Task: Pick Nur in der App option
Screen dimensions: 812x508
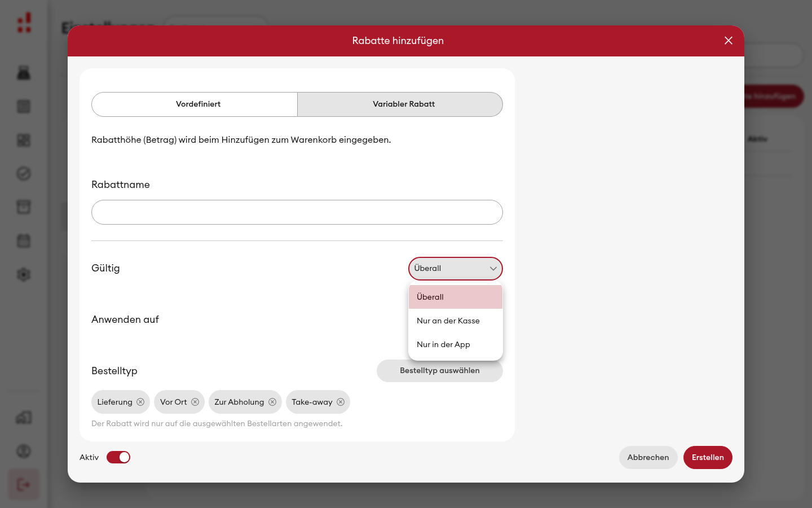Action: coord(456,344)
